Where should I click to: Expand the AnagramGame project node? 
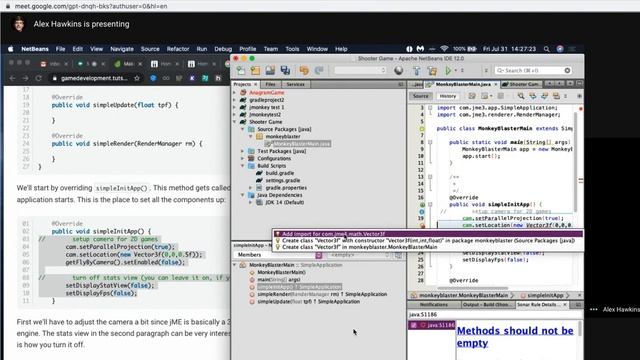pos(235,93)
